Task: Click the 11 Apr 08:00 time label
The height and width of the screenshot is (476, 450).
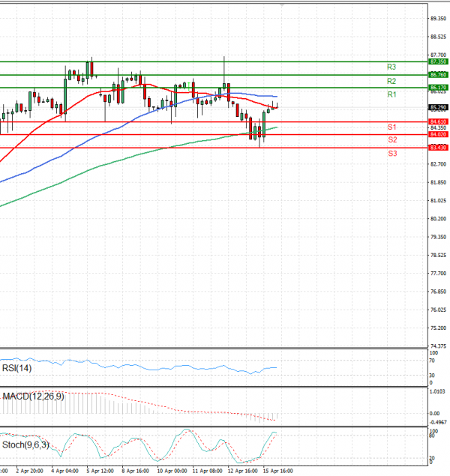Action: pyautogui.click(x=207, y=471)
